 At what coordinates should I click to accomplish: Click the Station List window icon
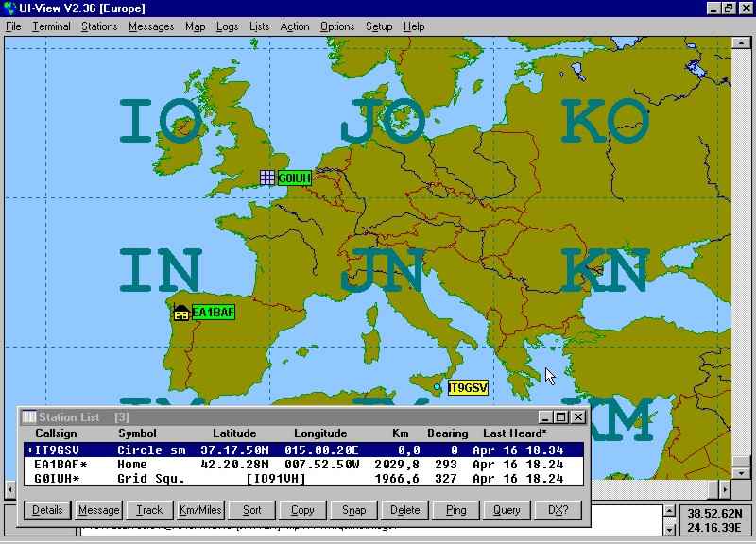pos(29,416)
